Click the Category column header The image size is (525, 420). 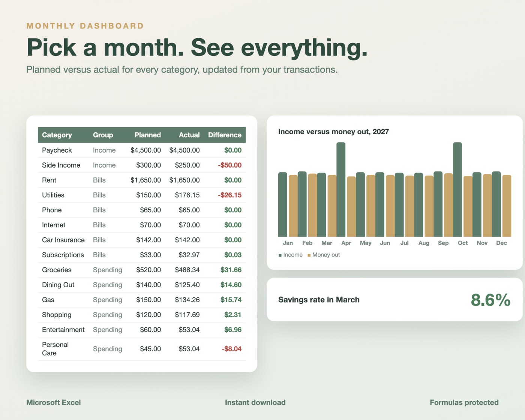(x=57, y=135)
